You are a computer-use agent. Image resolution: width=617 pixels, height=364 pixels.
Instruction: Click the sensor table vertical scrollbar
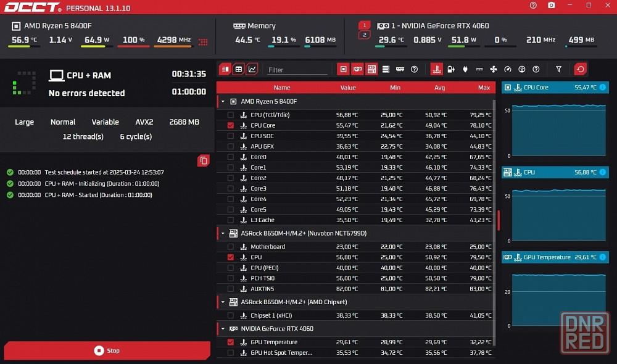pyautogui.click(x=494, y=223)
